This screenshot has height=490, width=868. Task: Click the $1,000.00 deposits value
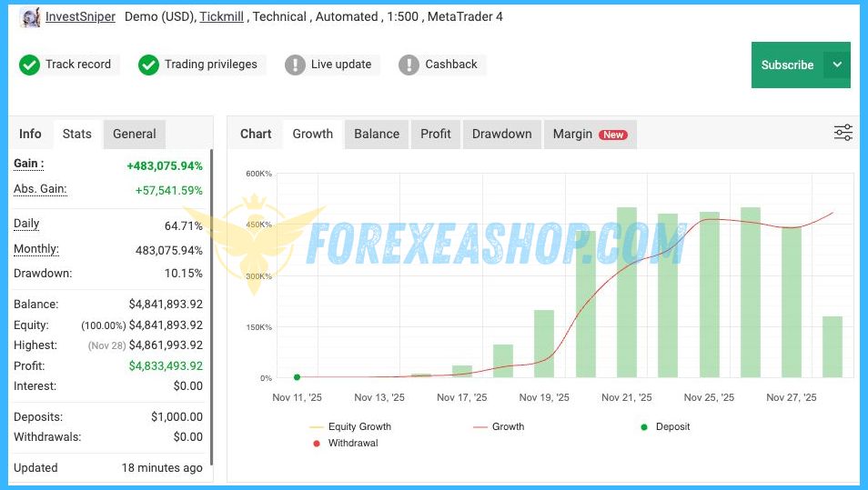177,416
